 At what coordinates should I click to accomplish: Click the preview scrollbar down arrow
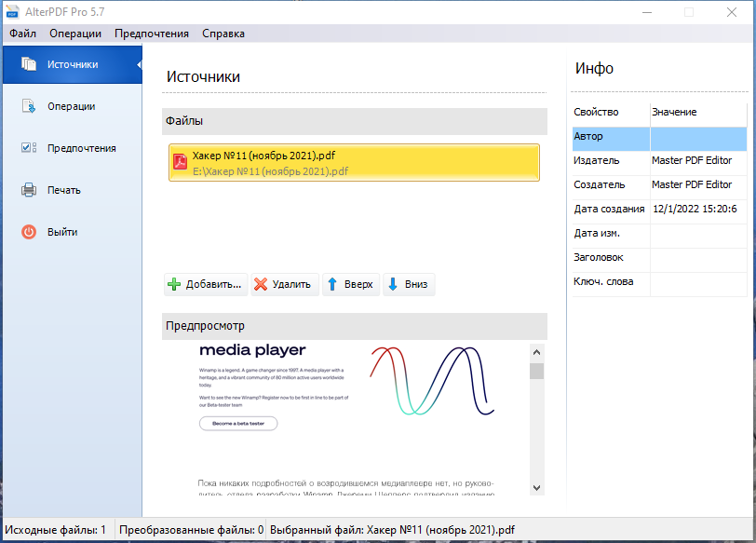[536, 487]
